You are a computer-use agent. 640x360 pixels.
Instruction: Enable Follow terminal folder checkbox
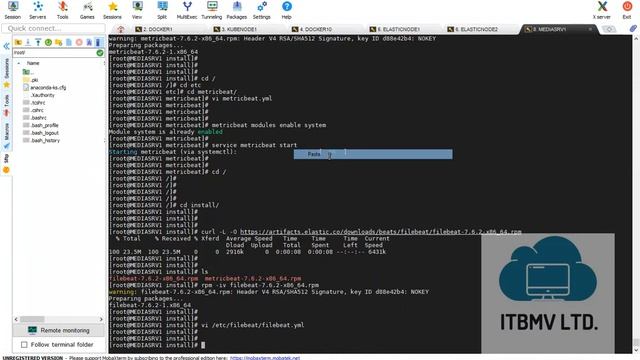pyautogui.click(x=24, y=345)
